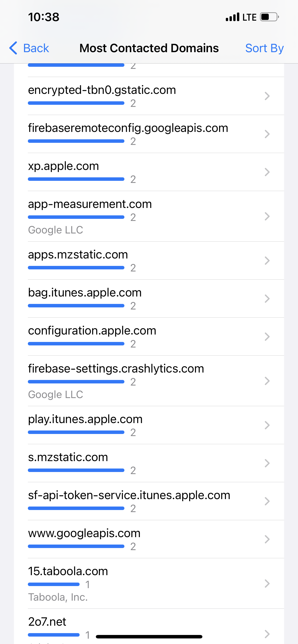The height and width of the screenshot is (644, 298).
Task: Open the app-measurement.com entry
Action: (90, 204)
